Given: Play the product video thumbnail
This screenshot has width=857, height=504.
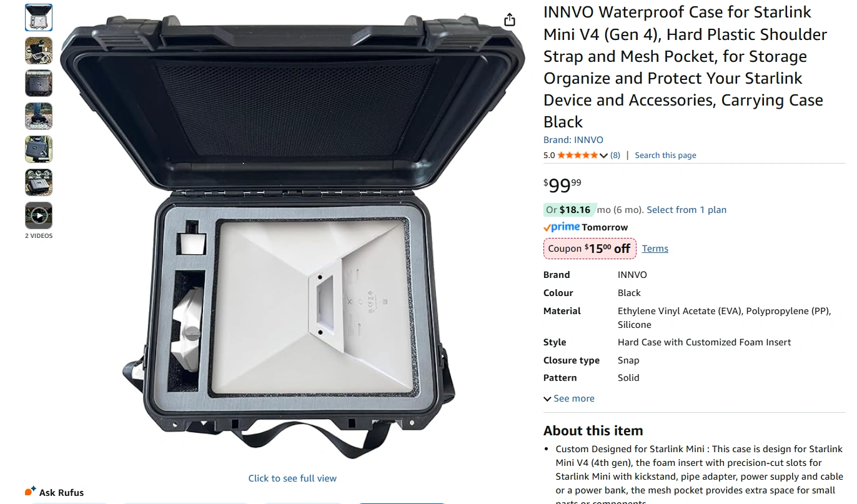Looking at the screenshot, I should point(39,215).
